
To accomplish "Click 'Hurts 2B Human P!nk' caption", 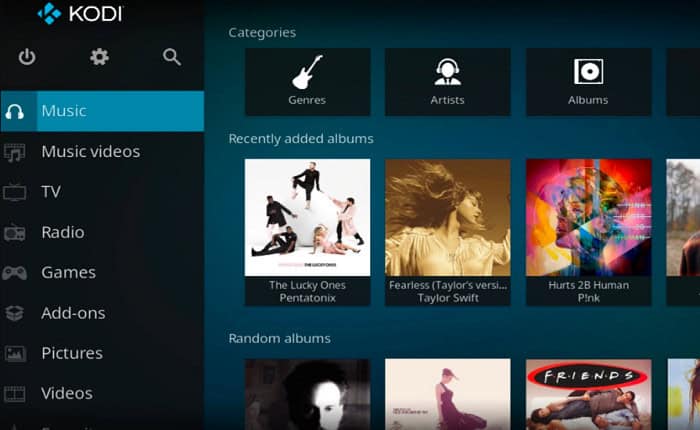I will [588, 292].
